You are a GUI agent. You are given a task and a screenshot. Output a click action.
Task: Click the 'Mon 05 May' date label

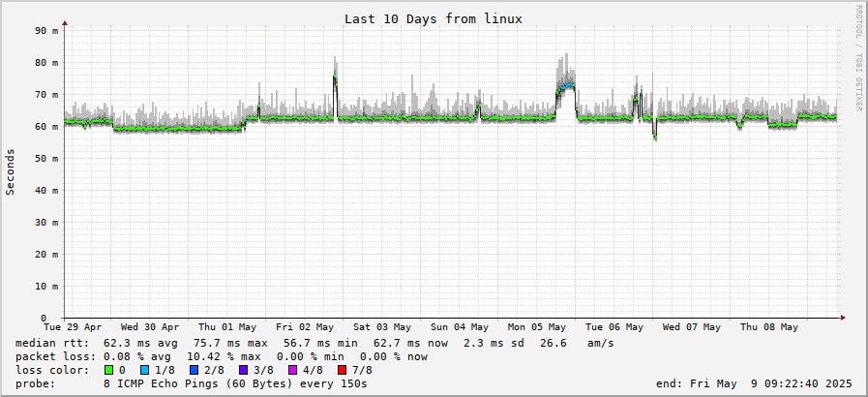536,327
